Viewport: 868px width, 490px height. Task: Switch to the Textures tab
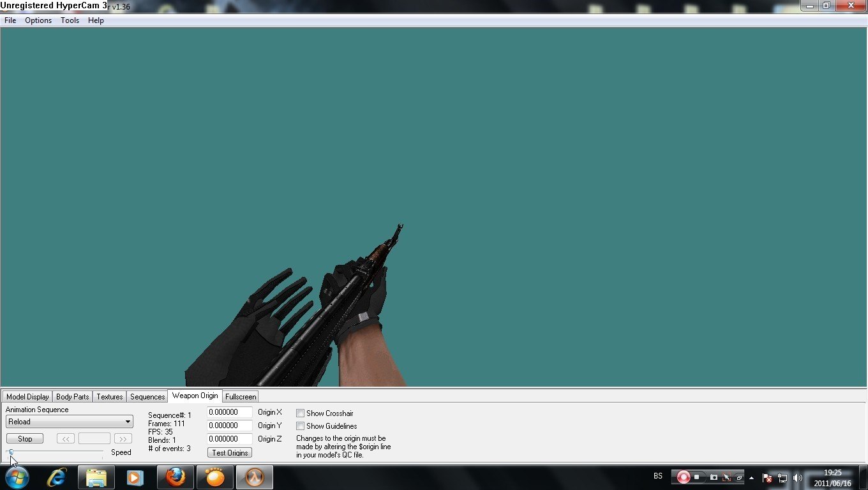[110, 397]
